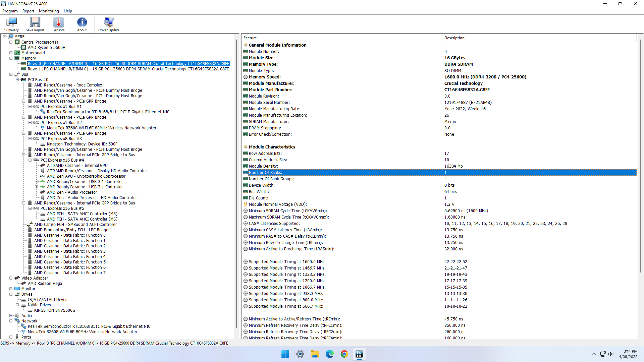The image size is (644, 362).
Task: Click the MediaTek Wi-Fi adapter icon under PCI Express x1 Bus #2
Action: tap(43, 128)
